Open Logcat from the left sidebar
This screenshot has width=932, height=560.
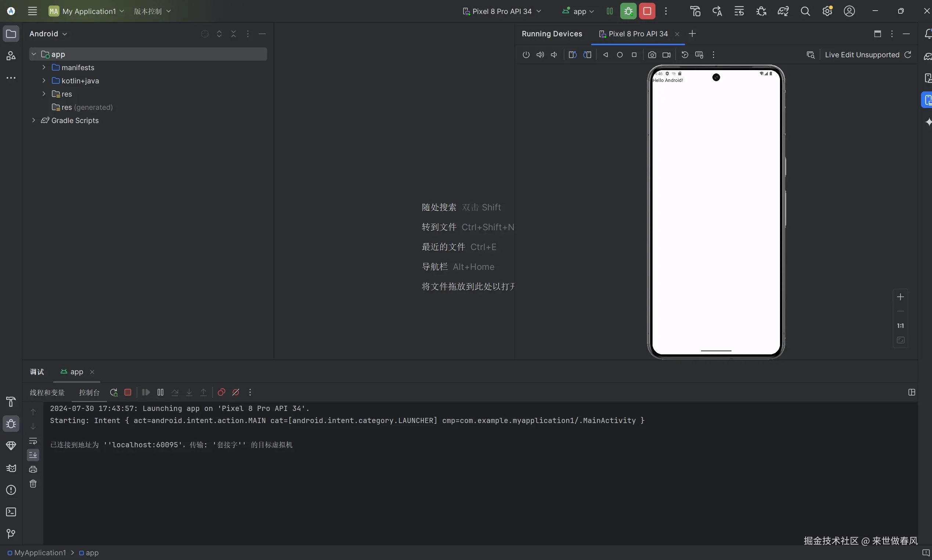[11, 468]
